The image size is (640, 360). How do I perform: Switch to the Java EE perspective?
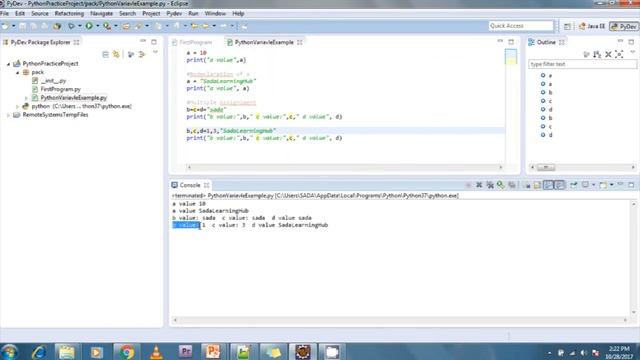[x=592, y=26]
